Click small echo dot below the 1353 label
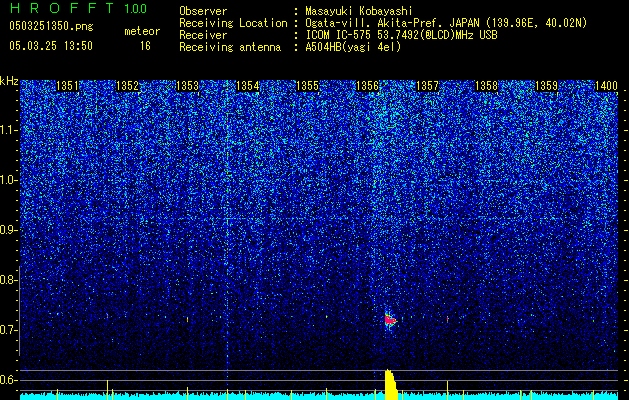Image resolution: width=629 pixels, height=400 pixels. [187, 319]
